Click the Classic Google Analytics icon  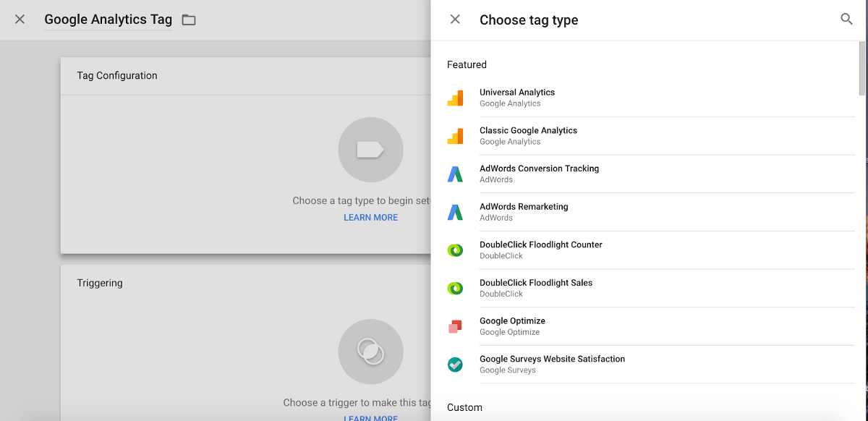click(455, 136)
